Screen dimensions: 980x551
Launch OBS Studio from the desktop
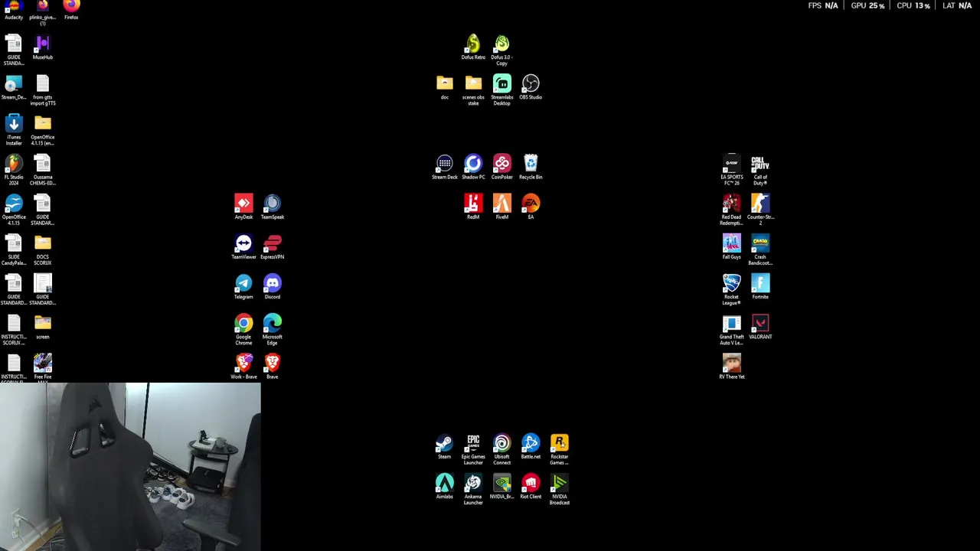click(531, 87)
